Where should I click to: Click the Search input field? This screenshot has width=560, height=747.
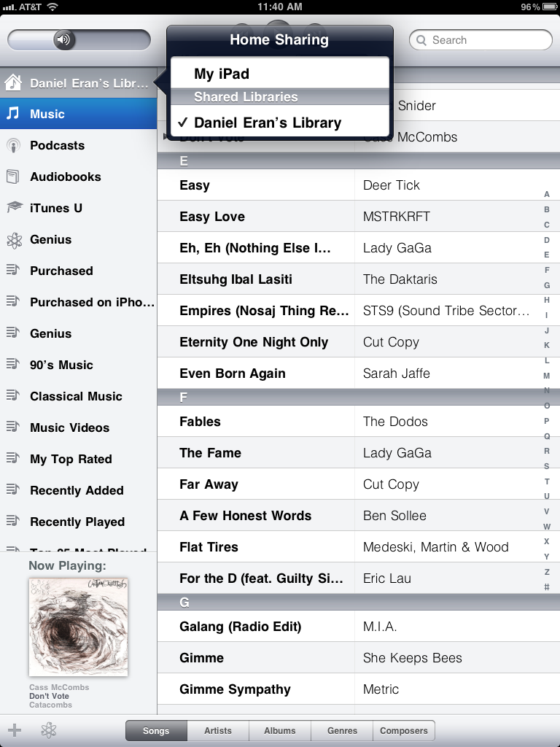[x=481, y=40]
